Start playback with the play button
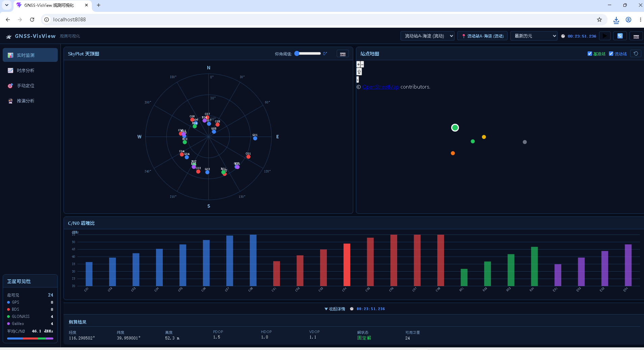The image size is (644, 350). [x=604, y=36]
